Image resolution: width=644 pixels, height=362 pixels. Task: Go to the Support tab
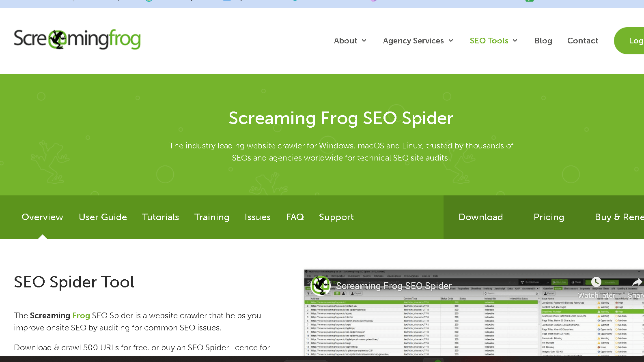pyautogui.click(x=336, y=217)
